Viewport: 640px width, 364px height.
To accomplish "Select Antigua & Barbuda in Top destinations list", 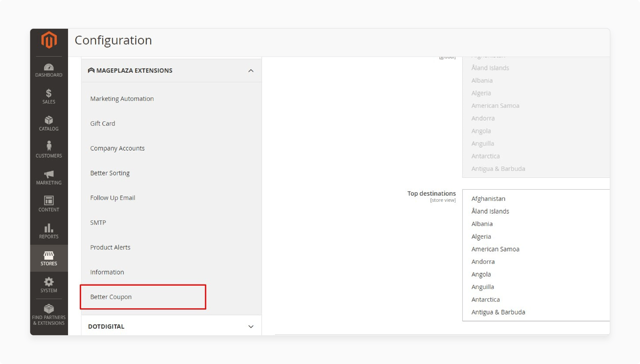I will [498, 312].
